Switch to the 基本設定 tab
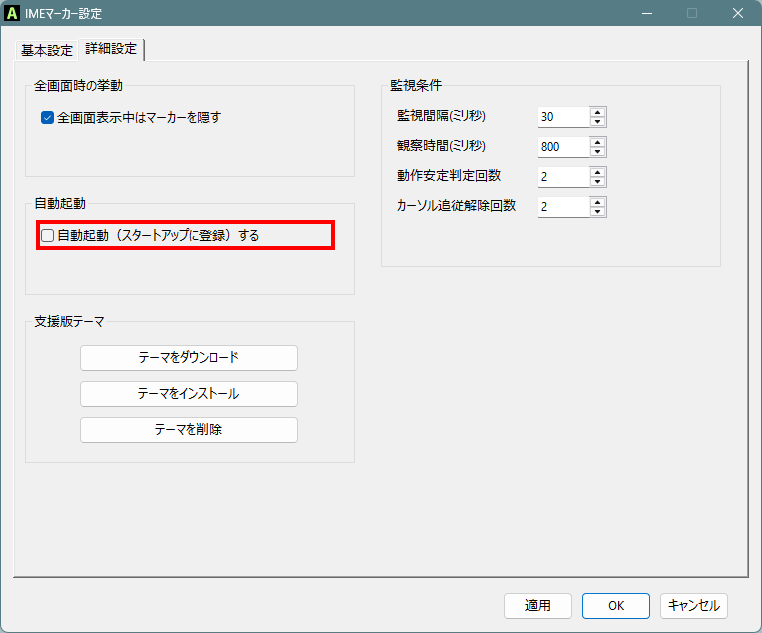The height and width of the screenshot is (633, 762). pyautogui.click(x=47, y=50)
